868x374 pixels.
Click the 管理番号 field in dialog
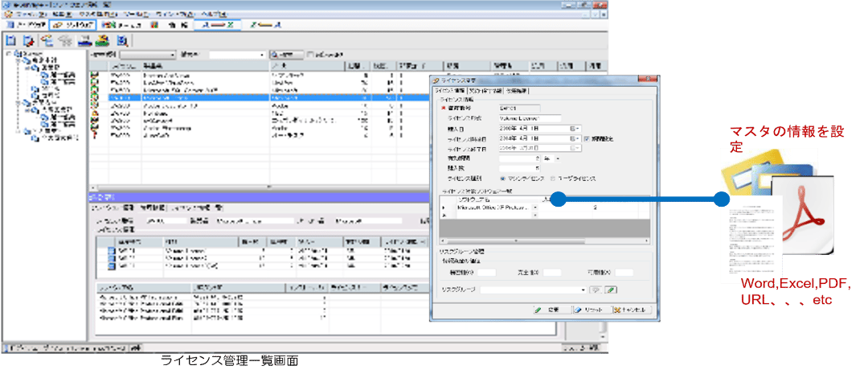pos(520,109)
